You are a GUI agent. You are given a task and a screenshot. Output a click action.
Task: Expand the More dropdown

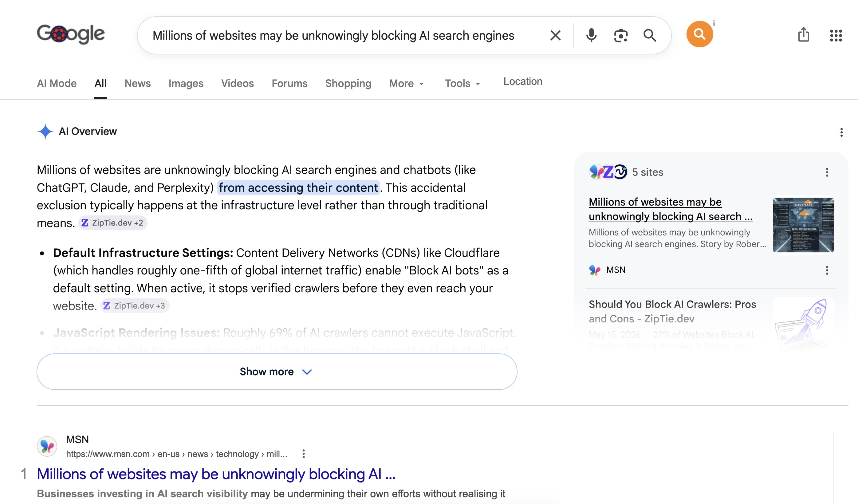click(x=407, y=83)
